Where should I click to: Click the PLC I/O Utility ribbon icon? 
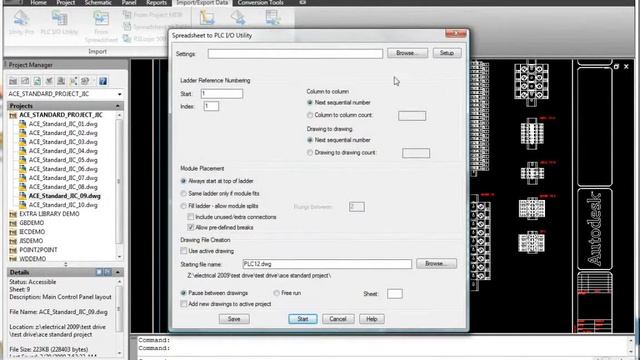pyautogui.click(x=59, y=18)
